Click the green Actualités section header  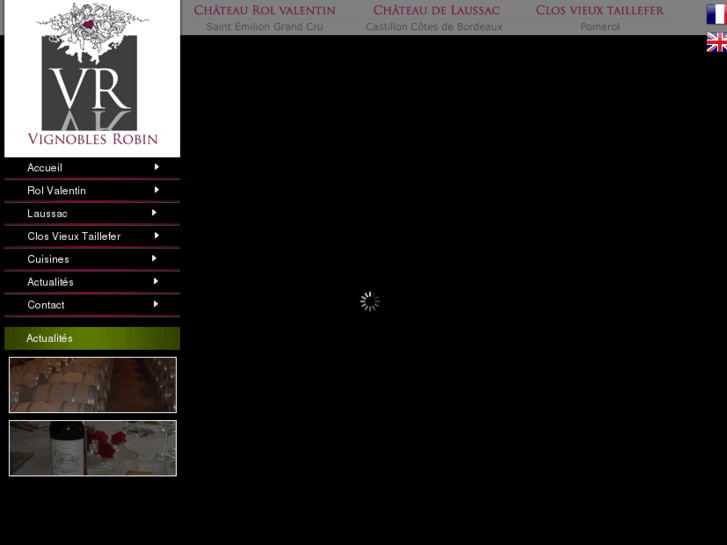[x=92, y=338]
